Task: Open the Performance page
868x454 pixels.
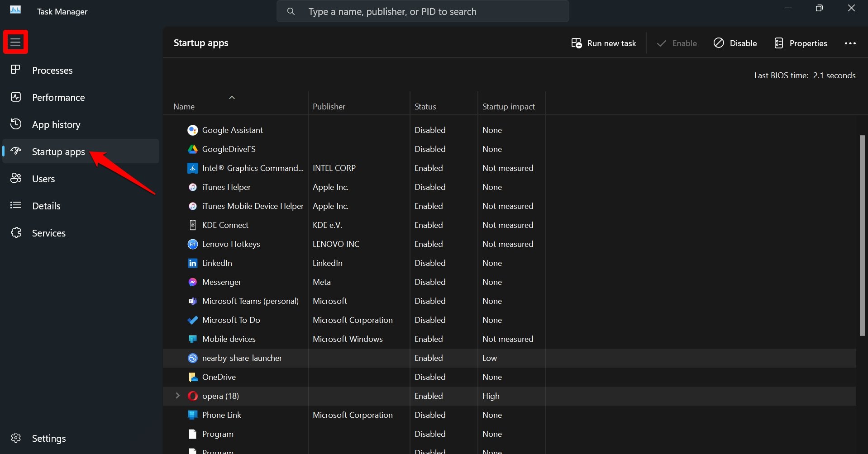Action: click(81, 97)
